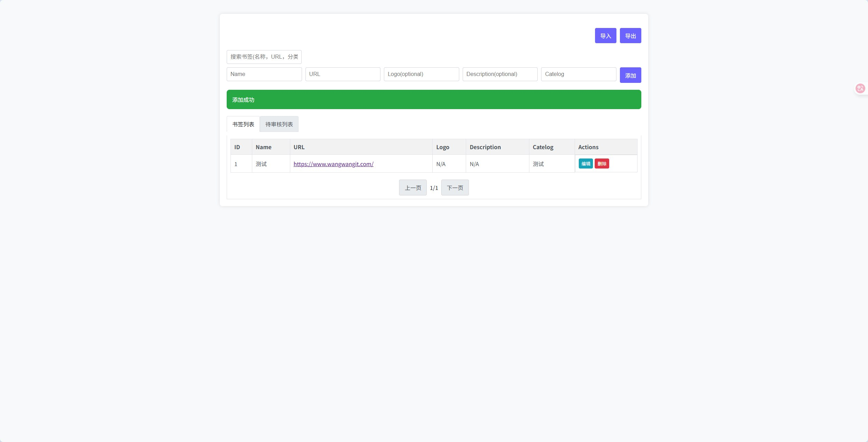Click the Actions column header

coord(588,147)
